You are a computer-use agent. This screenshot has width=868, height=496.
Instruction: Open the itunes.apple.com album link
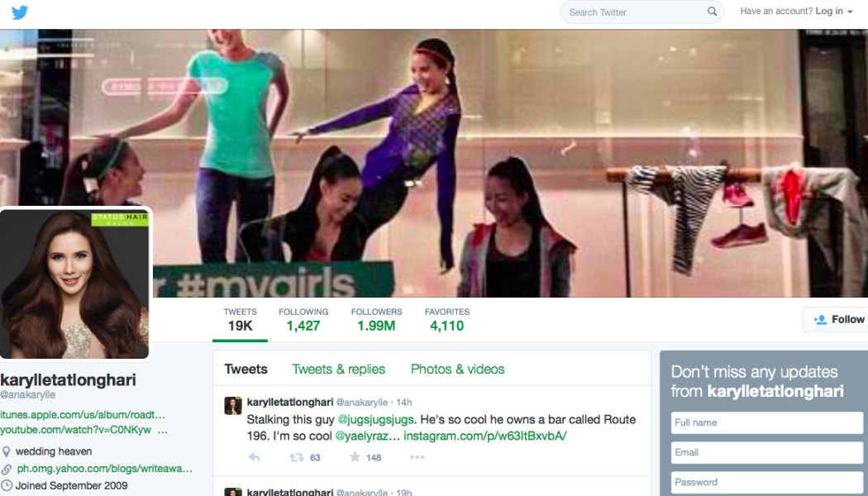pos(83,415)
